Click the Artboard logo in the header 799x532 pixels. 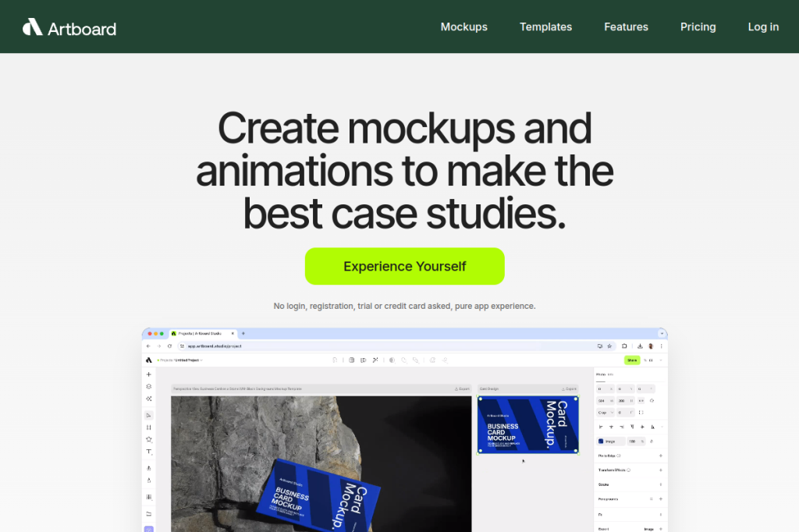click(69, 28)
